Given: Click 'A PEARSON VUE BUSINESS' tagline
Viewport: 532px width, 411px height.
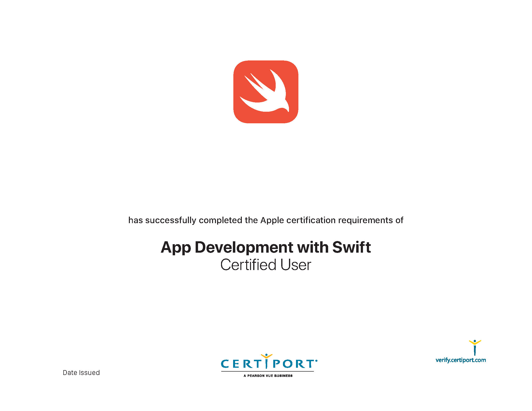Looking at the screenshot, I should [x=268, y=376].
